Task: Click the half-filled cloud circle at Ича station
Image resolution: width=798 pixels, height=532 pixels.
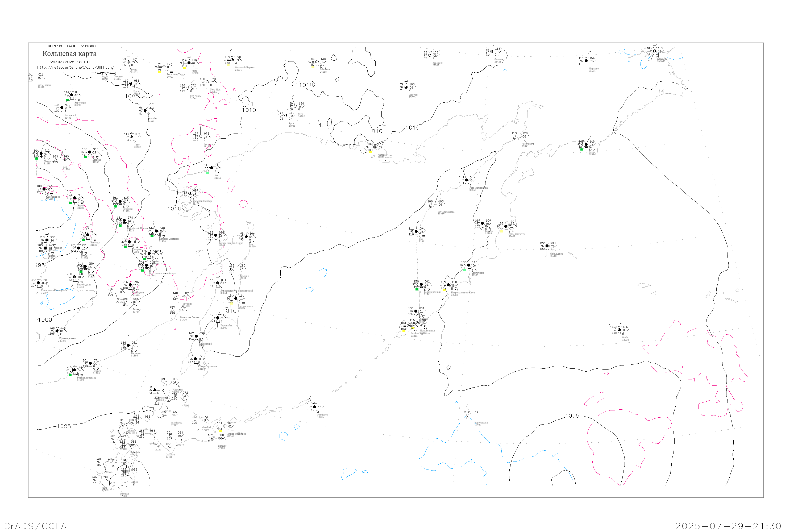Action: [x=416, y=231]
